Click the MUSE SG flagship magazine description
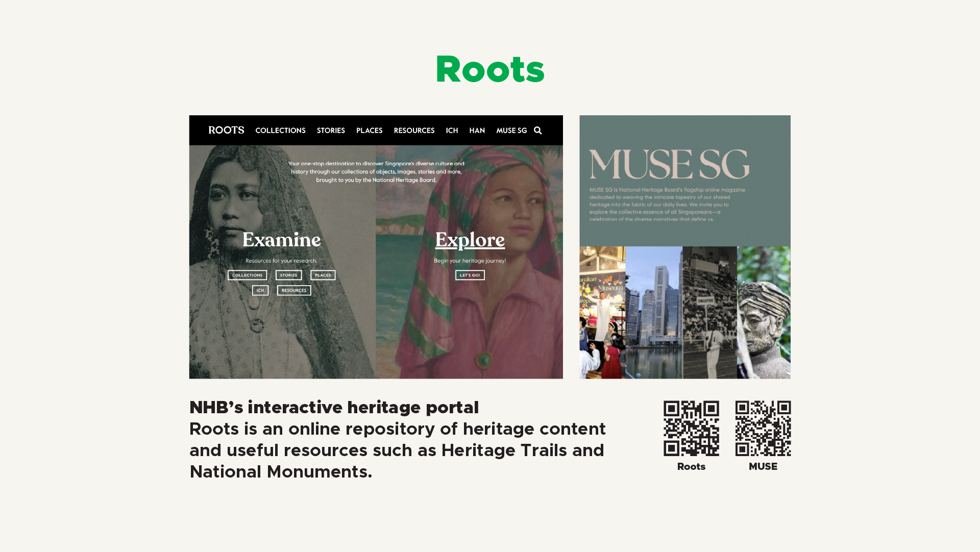Viewport: 980px width, 552px height. [x=667, y=204]
